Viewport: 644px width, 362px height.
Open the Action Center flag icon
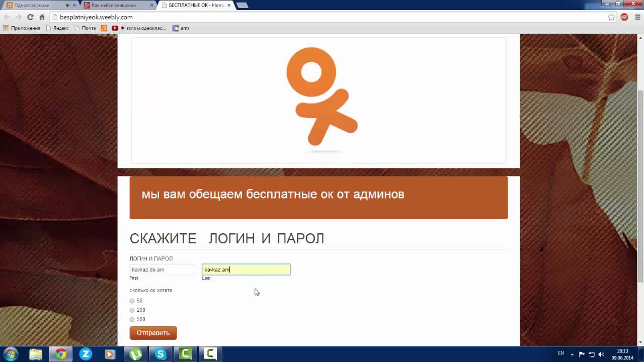(x=582, y=354)
